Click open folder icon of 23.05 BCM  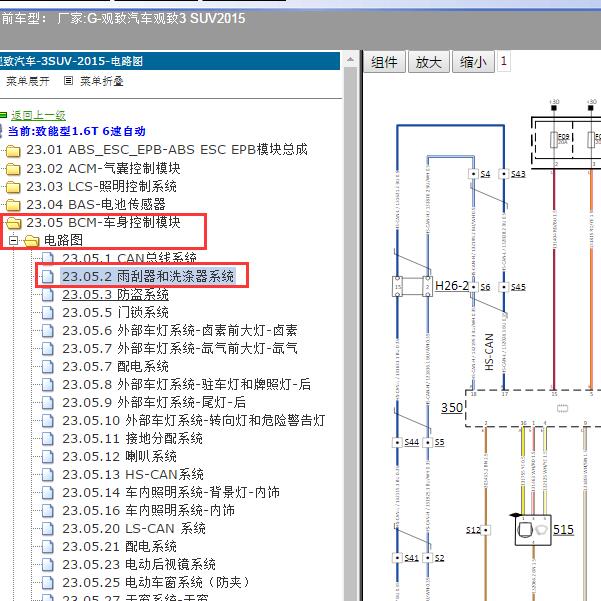coord(13,223)
